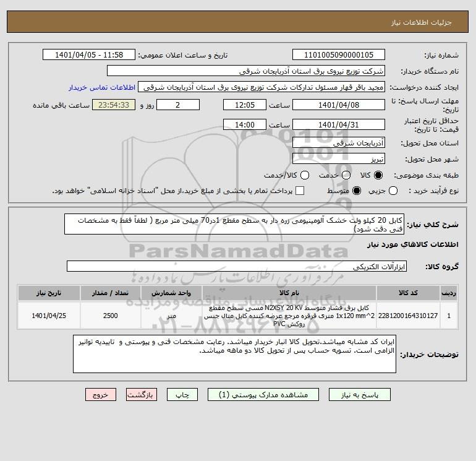Select the متوسط purchase type radio
Viewport: 476px width, 461px height.
357,191
